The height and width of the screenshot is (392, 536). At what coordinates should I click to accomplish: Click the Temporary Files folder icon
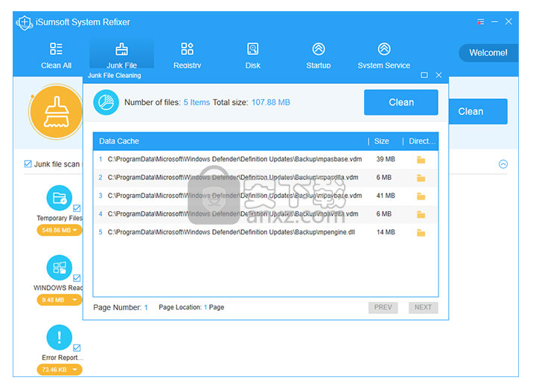click(60, 198)
